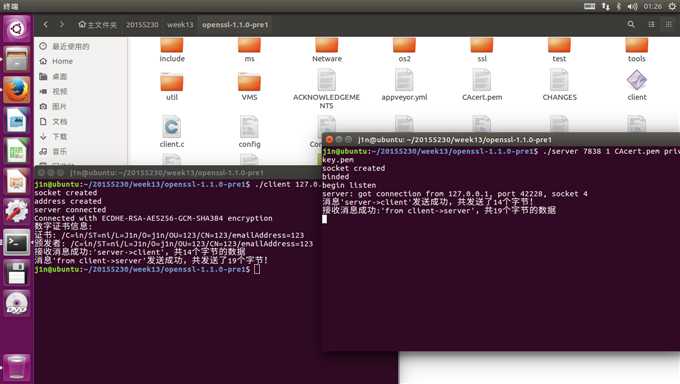
Task: Open the sound volume indicator
Action: pyautogui.click(x=632, y=6)
